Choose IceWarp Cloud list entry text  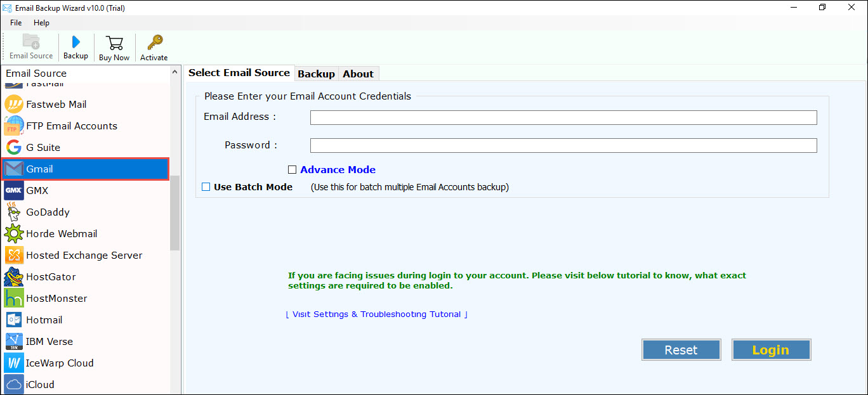[x=60, y=363]
